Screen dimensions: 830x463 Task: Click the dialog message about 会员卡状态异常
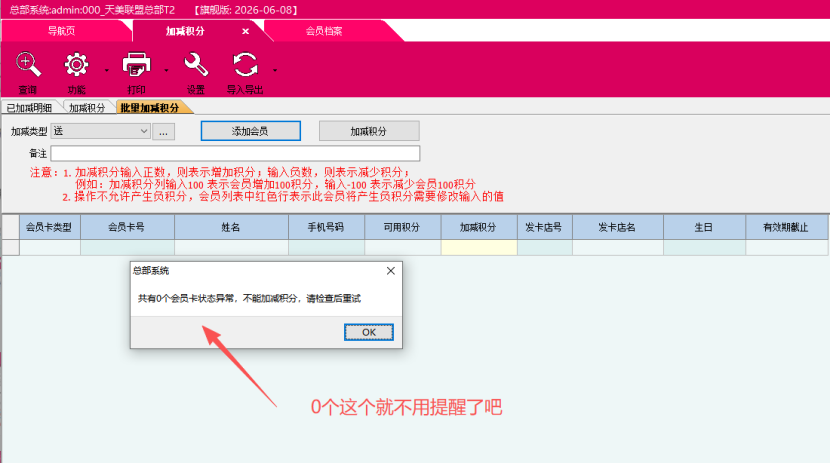click(249, 298)
